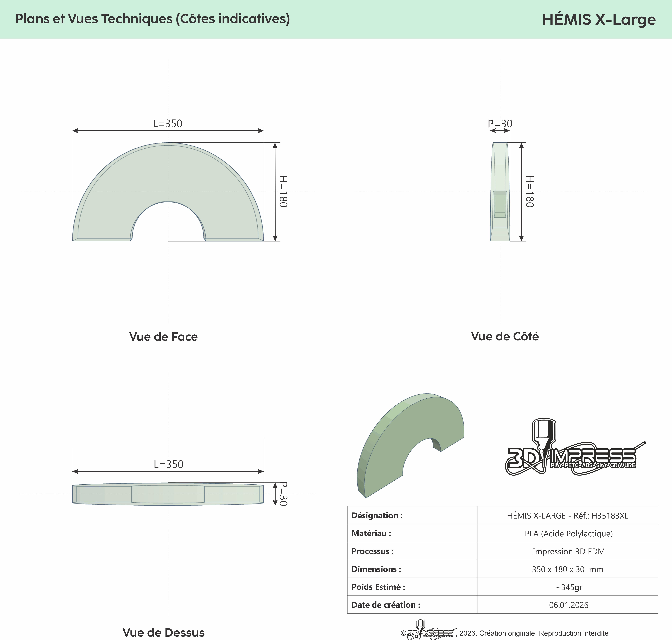This screenshot has height=640, width=672.
Task: Click the '06.01.2026' date value
Action: coord(569,605)
